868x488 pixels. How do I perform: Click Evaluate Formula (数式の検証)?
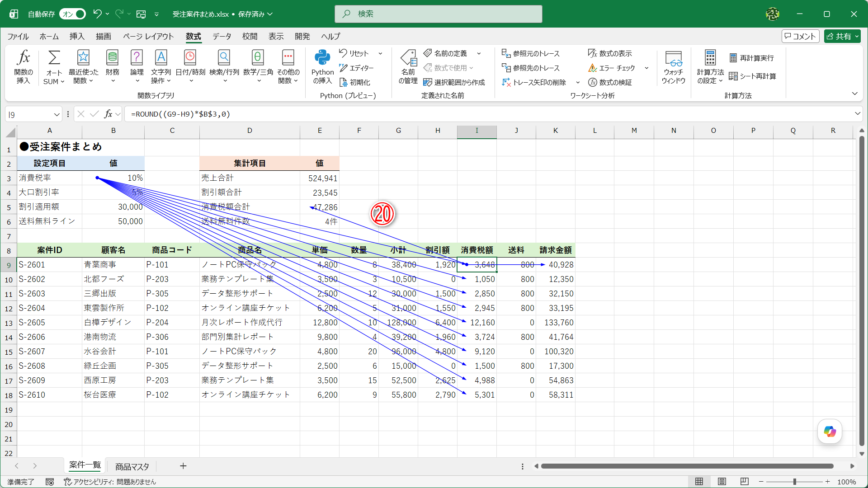[x=610, y=82]
